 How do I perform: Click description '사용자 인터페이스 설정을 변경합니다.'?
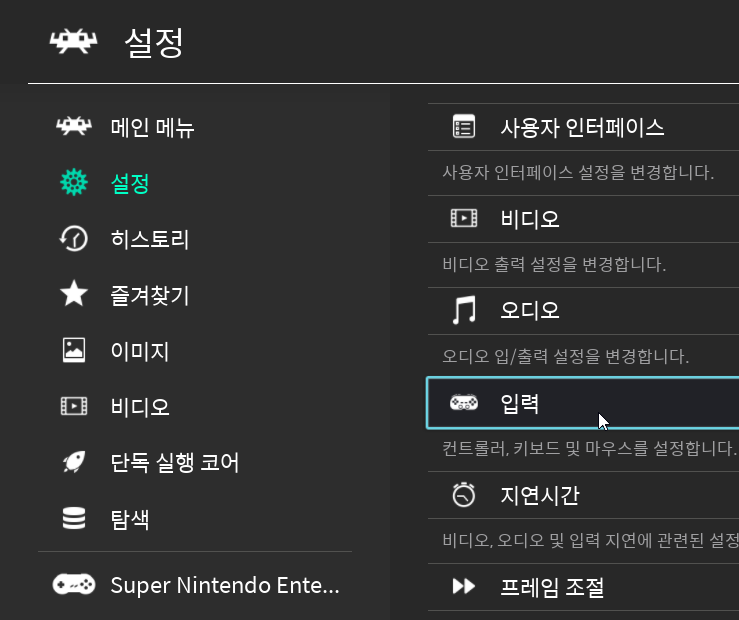tap(578, 172)
